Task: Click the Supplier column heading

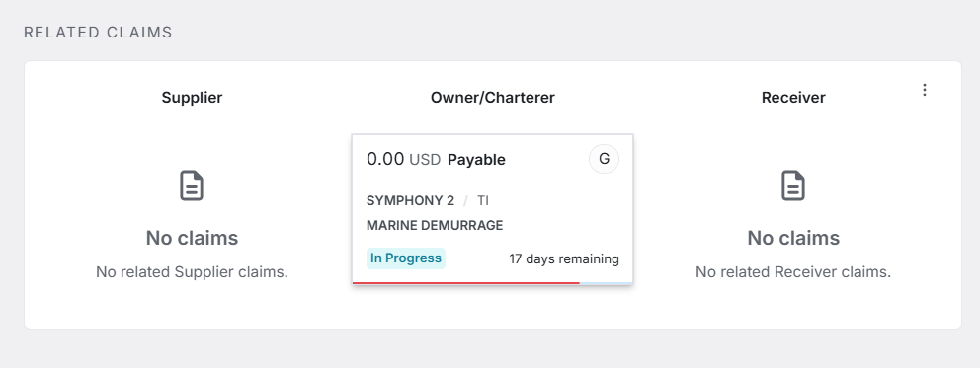Action: [x=192, y=98]
